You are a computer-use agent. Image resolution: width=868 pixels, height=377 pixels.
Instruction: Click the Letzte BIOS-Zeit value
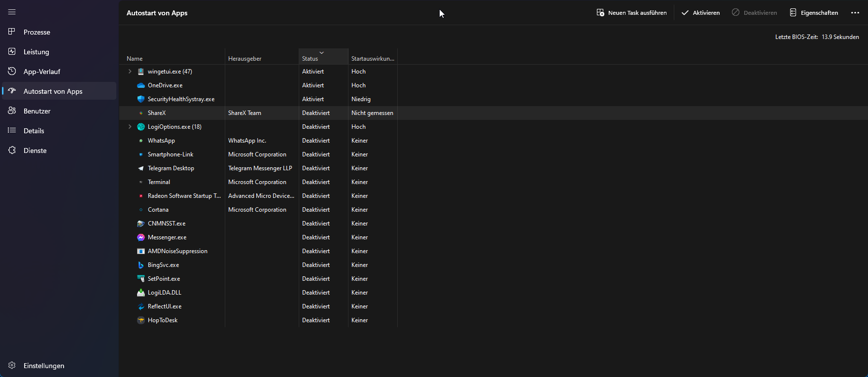pyautogui.click(x=840, y=37)
